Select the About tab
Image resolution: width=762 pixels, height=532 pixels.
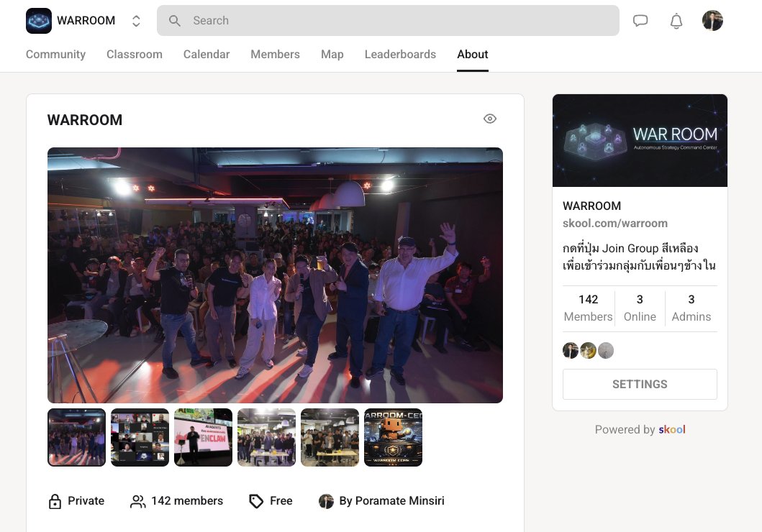[472, 55]
